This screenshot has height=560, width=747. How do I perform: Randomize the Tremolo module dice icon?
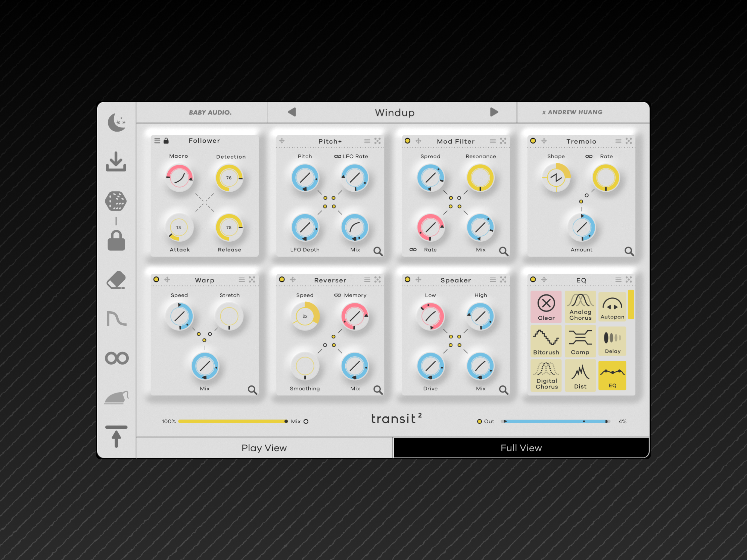pos(628,141)
